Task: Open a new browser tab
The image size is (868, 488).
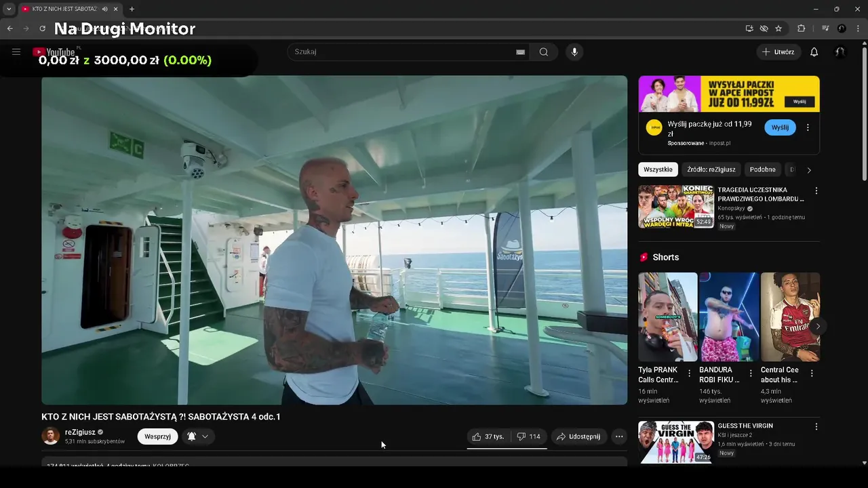Action: click(132, 9)
